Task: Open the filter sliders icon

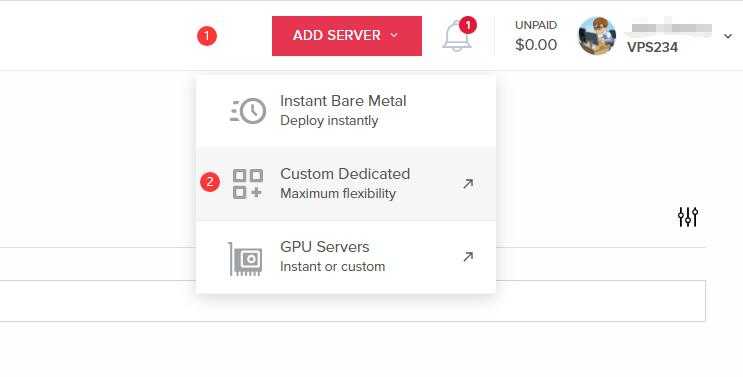Action: click(x=688, y=217)
